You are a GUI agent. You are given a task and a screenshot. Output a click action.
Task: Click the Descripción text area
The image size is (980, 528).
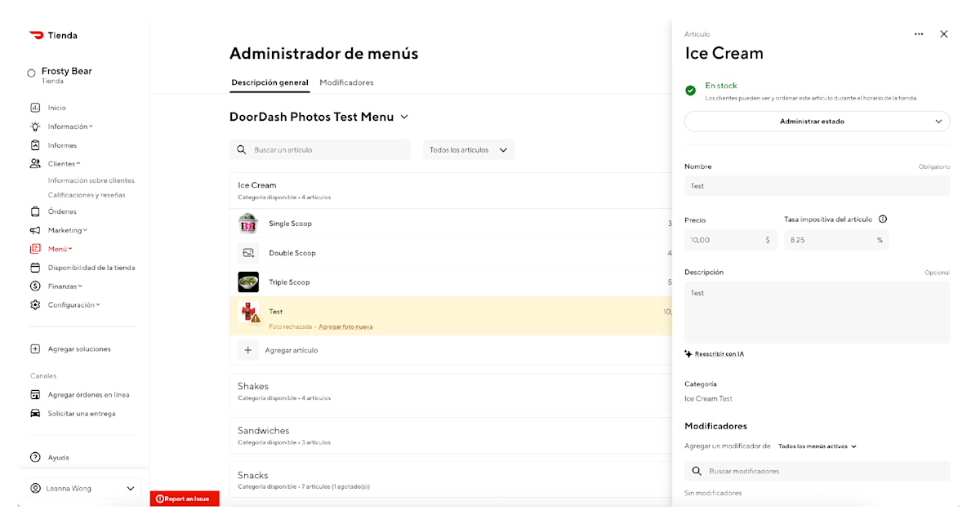[x=817, y=313]
